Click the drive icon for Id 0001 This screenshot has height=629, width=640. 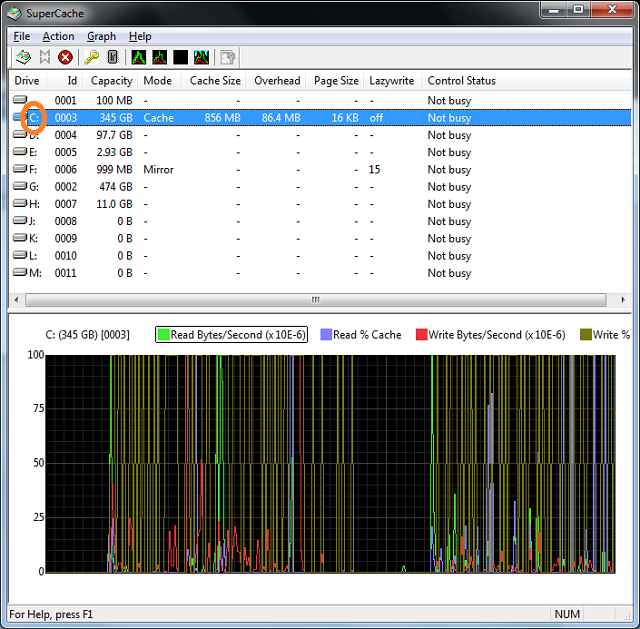coord(20,99)
